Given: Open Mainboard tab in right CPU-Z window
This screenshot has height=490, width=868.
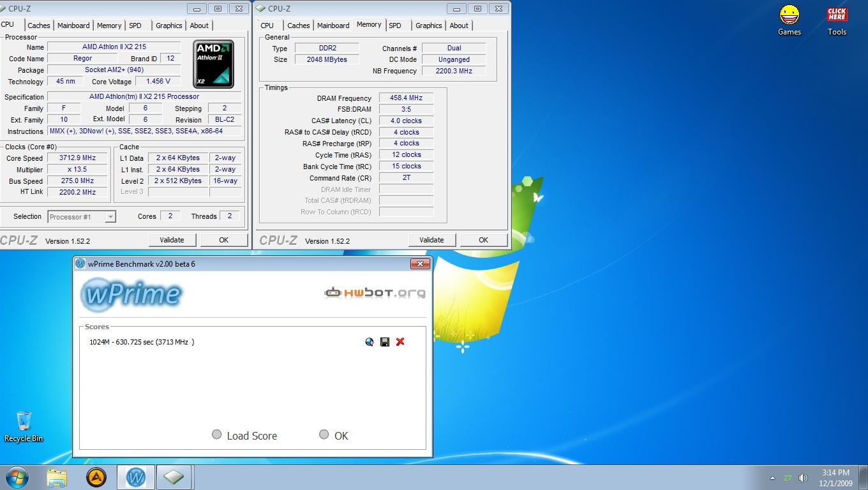Looking at the screenshot, I should pos(333,26).
